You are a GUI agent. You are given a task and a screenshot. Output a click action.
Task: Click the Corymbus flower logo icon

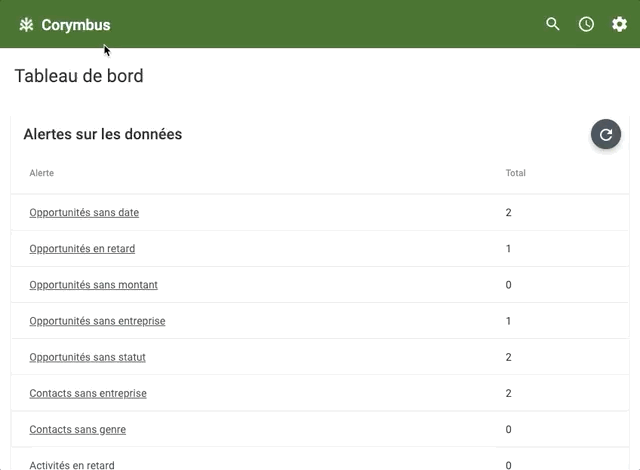(x=26, y=25)
